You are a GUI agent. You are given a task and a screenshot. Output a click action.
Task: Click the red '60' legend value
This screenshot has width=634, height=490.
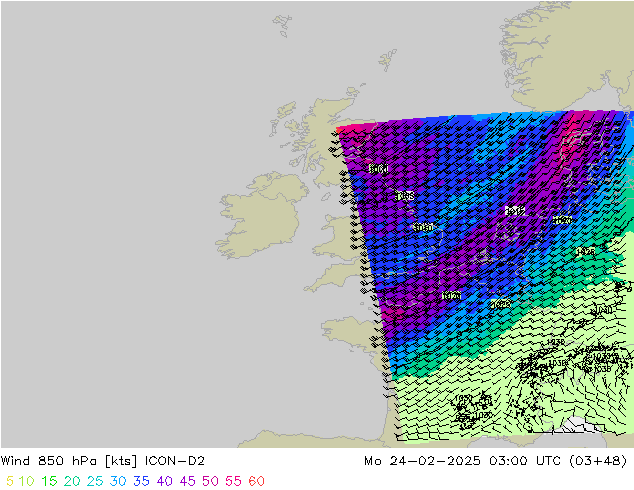[x=256, y=481]
